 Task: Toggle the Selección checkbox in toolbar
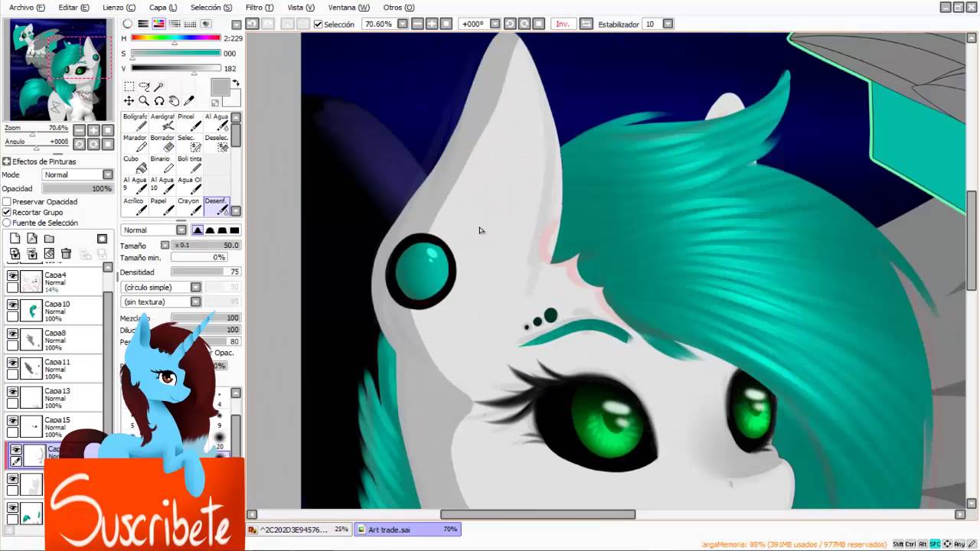tap(318, 24)
